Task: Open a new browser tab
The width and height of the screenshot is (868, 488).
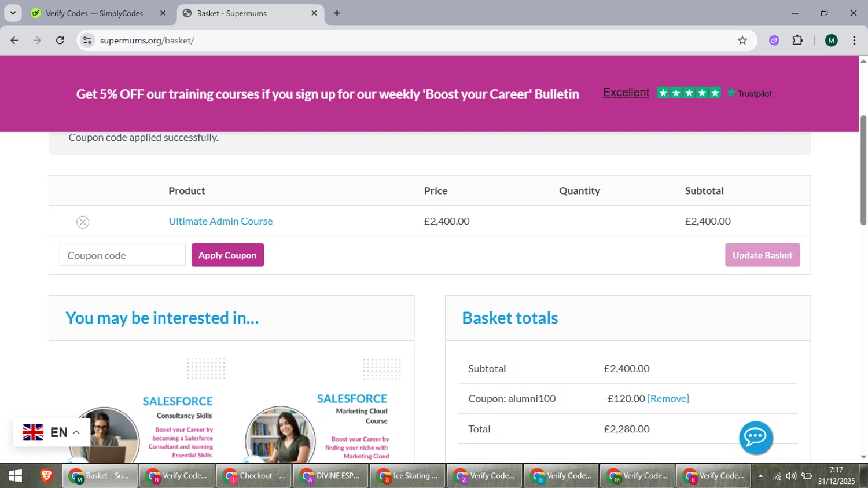Action: tap(337, 13)
